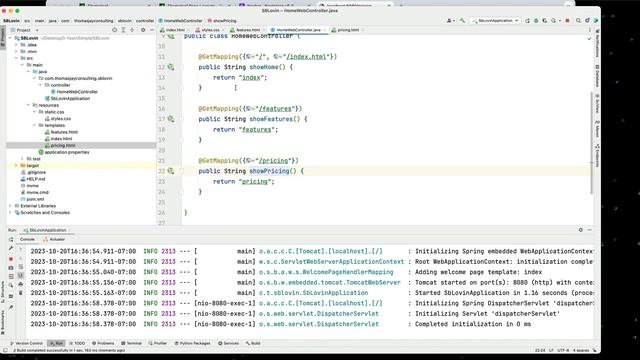
Task: Select the Console tab in Run panel
Action: [27, 240]
